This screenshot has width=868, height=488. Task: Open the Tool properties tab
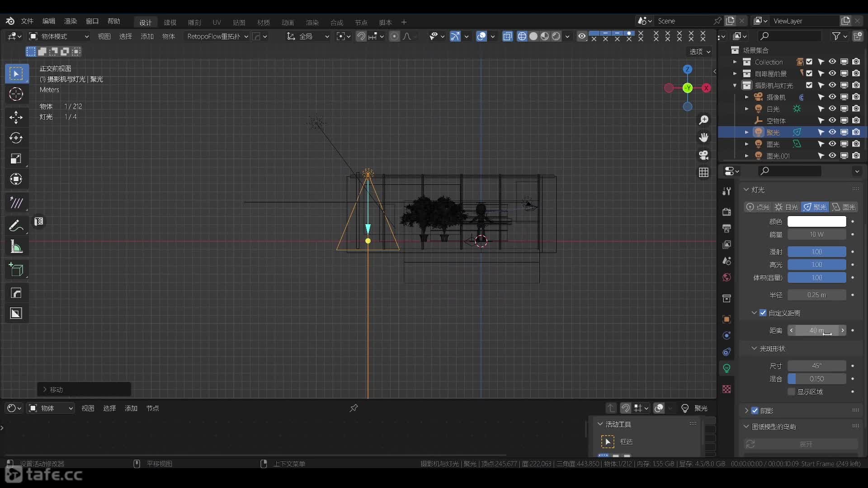(726, 191)
